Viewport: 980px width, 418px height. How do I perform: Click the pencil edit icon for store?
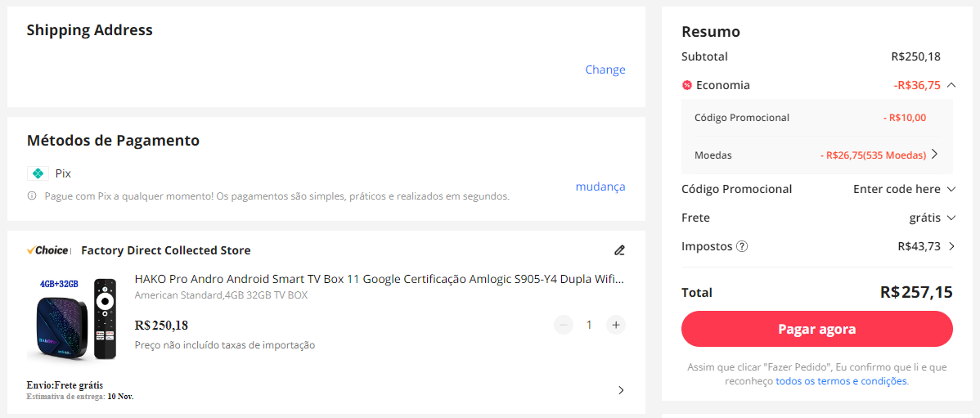[619, 250]
